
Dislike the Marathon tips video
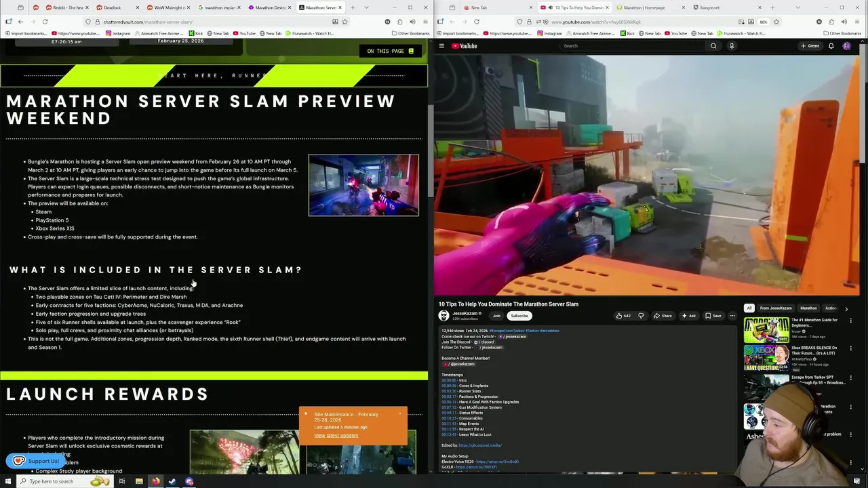coord(641,316)
